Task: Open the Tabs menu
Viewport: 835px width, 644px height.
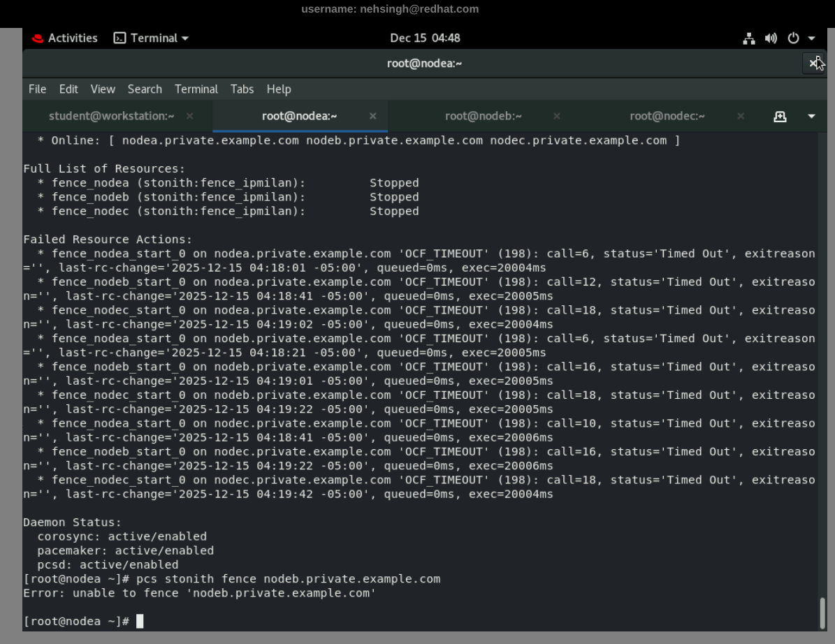Action: 242,89
